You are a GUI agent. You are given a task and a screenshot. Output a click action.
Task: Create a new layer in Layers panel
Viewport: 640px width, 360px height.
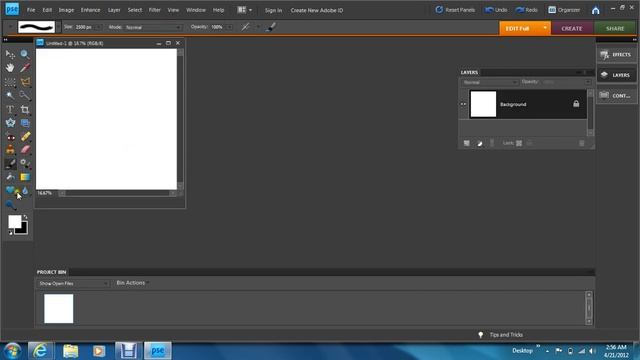click(x=467, y=143)
